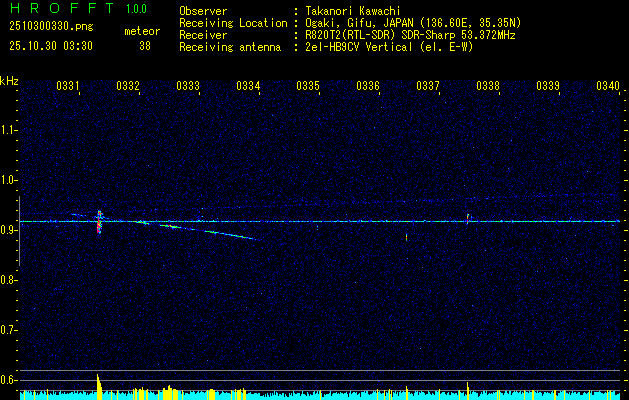Click the Receiving antenna label
Image resolution: width=629 pixels, height=400 pixels.
point(230,47)
